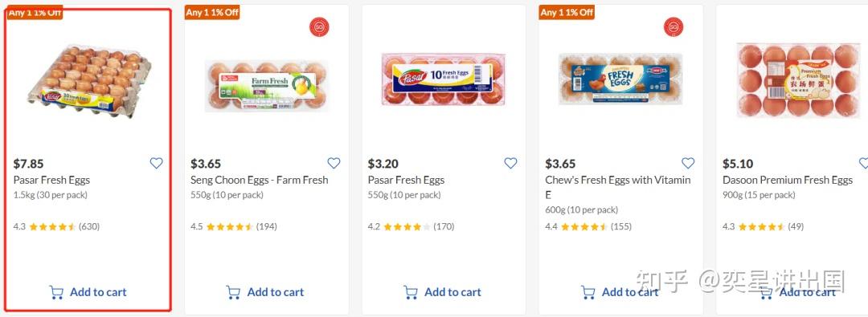
Task: Toggle heart icon on $3.20 Pasar Fresh Eggs
Action: coord(510,163)
